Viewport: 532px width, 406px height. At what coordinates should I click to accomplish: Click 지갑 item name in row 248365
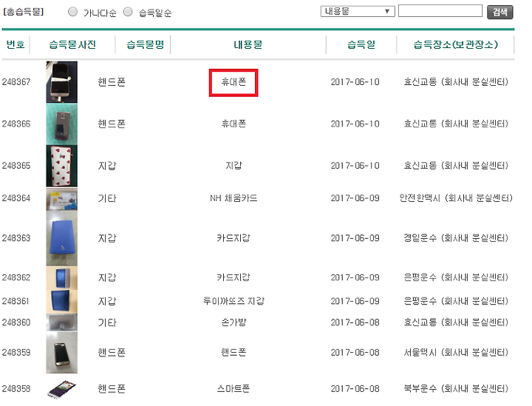pos(107,166)
